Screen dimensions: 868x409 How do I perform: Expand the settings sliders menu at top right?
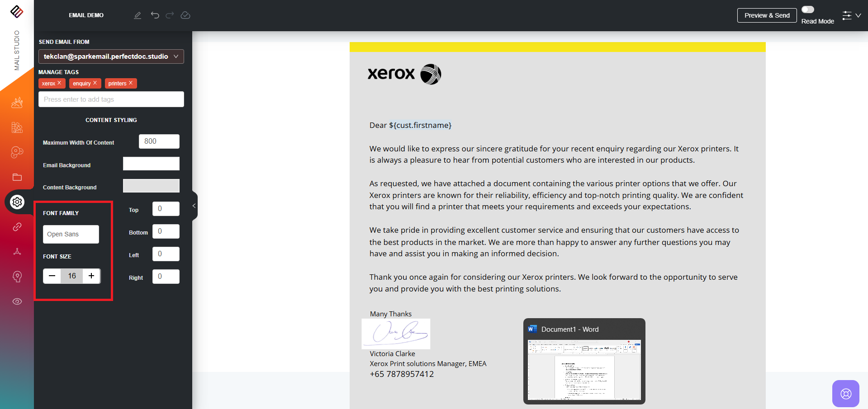click(x=851, y=16)
